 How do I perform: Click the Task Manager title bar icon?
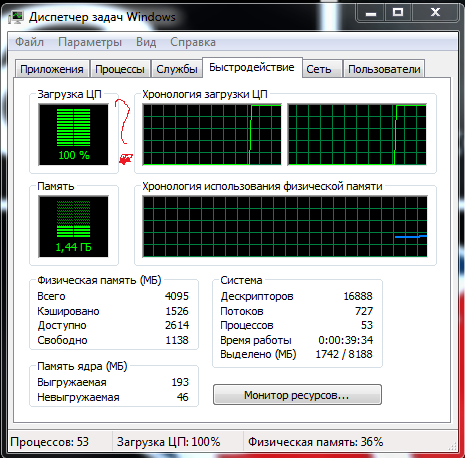(x=15, y=17)
